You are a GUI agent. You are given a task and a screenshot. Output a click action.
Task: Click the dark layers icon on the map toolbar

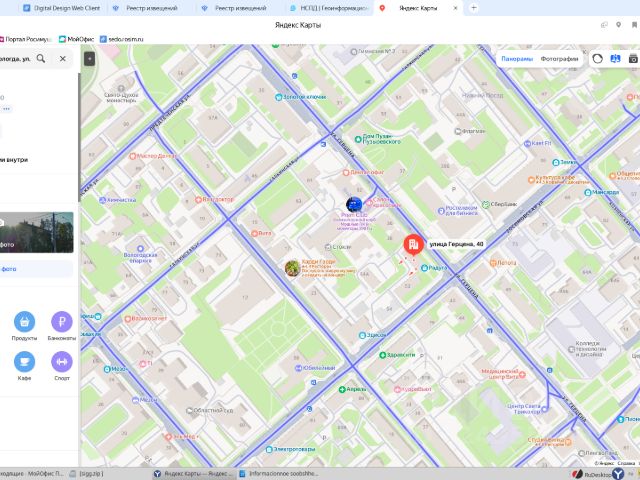click(x=633, y=59)
